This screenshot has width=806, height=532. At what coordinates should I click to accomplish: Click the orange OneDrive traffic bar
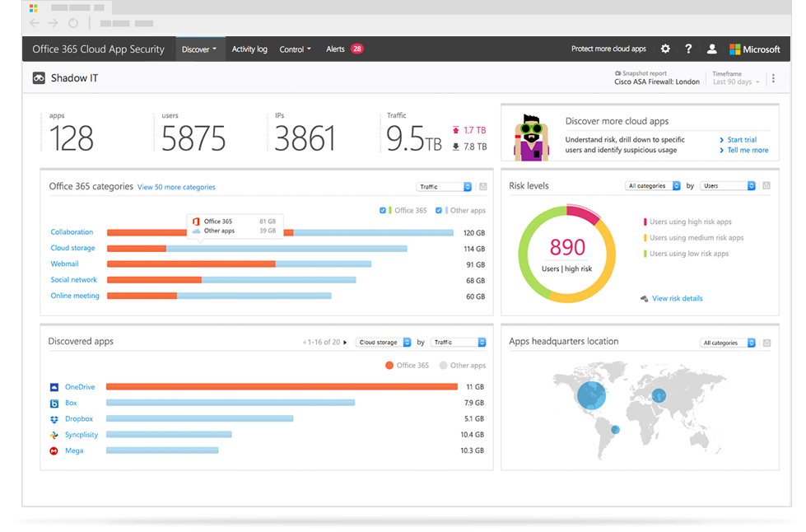(282, 387)
